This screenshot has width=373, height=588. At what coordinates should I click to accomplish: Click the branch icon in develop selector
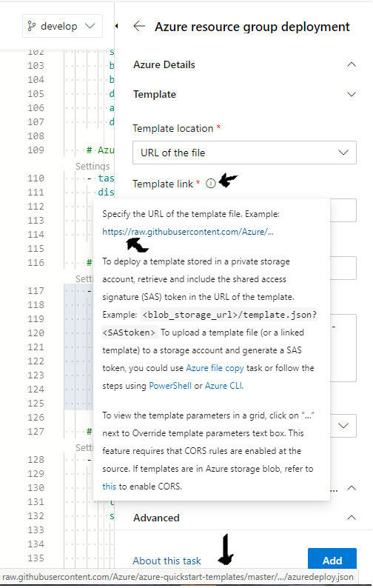tap(32, 26)
